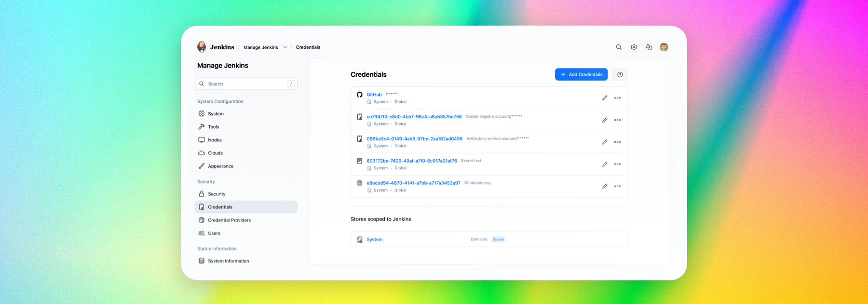Open the GitHub credential link

[x=374, y=95]
